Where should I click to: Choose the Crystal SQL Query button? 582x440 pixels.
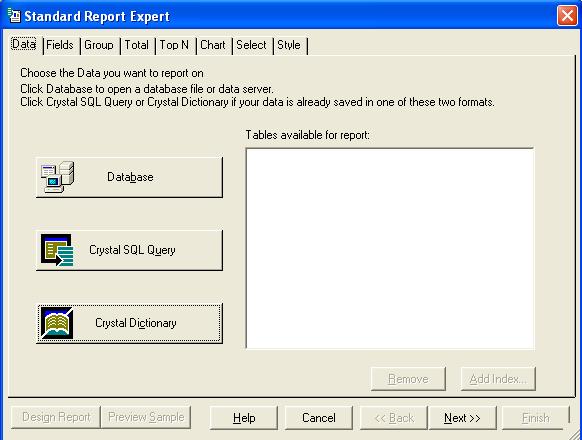(129, 250)
